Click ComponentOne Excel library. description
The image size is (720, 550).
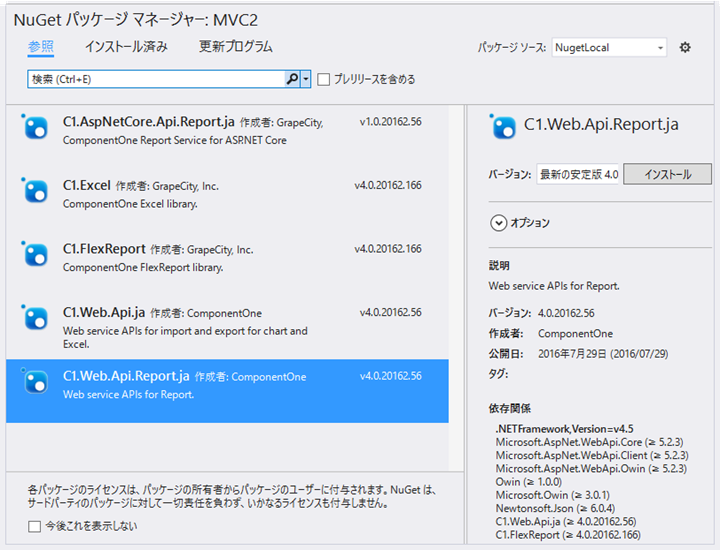[x=130, y=204]
